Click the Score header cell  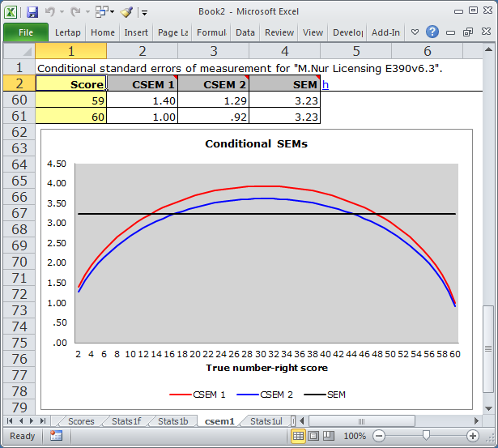pyautogui.click(x=70, y=83)
